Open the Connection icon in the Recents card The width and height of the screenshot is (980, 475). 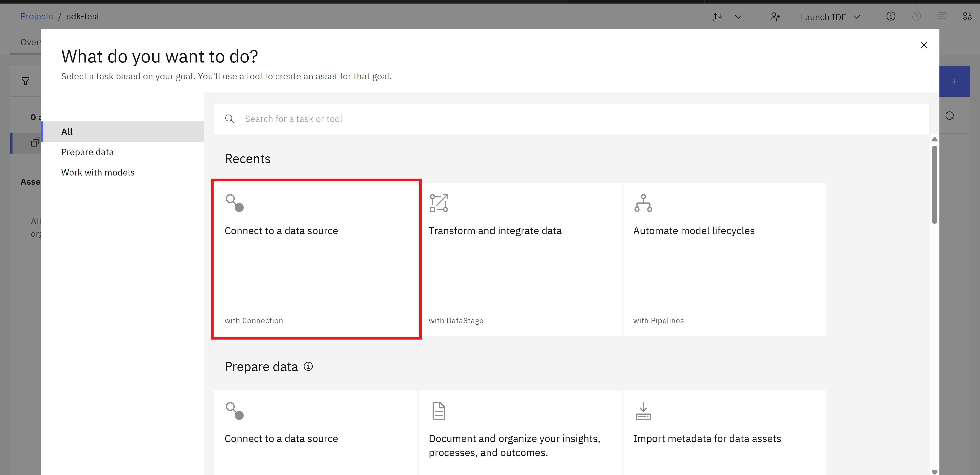pos(234,203)
